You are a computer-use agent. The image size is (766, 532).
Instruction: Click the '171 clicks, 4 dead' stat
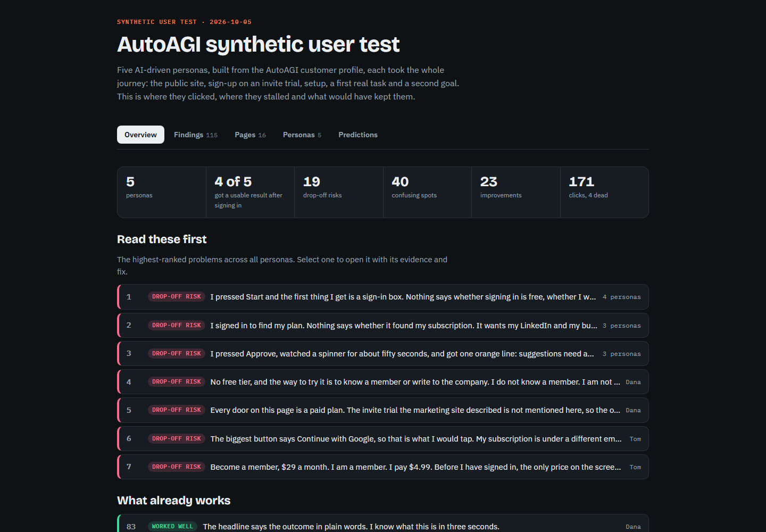604,192
